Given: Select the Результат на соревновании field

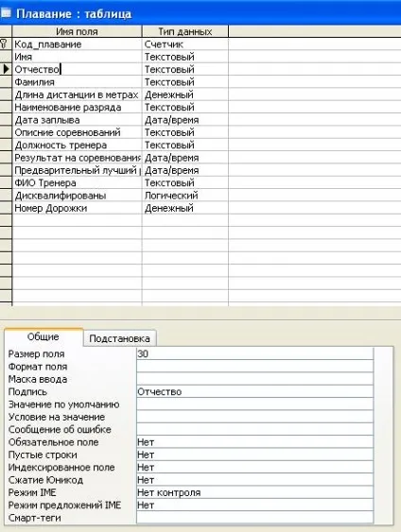Looking at the screenshot, I should tap(77, 158).
